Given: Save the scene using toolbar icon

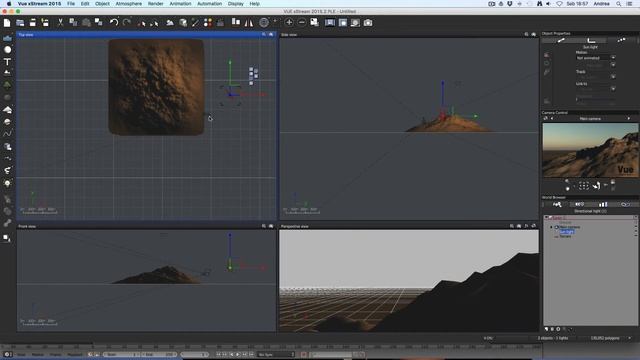Looking at the screenshot, I should click(33, 23).
